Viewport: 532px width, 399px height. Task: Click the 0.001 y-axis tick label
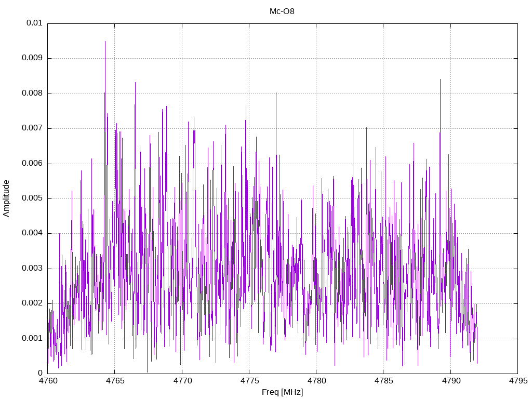[32, 339]
